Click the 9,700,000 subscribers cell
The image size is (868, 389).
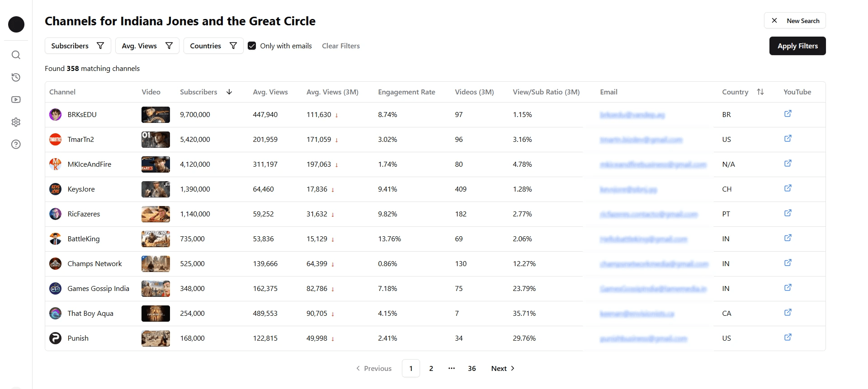pyautogui.click(x=195, y=115)
